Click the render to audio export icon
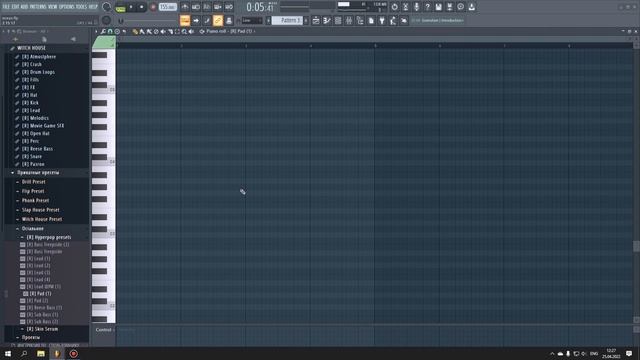Viewport: 640px width, 360px height. (x=449, y=7)
